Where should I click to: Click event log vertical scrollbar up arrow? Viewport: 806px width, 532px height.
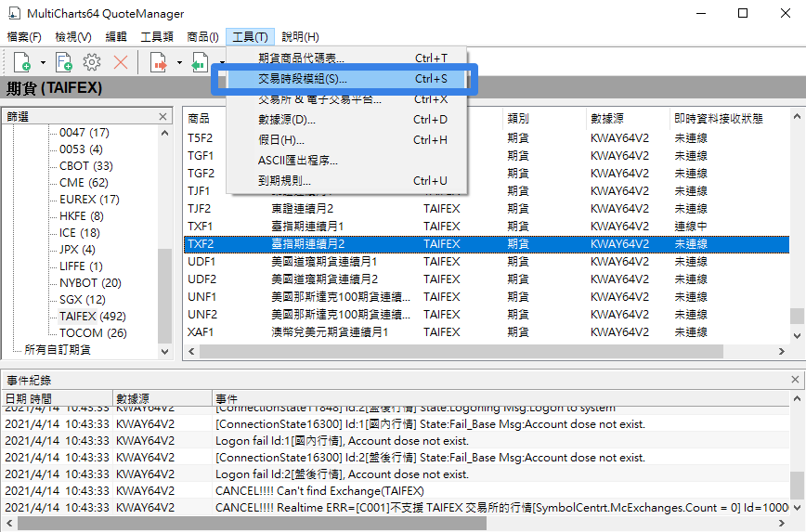797,398
